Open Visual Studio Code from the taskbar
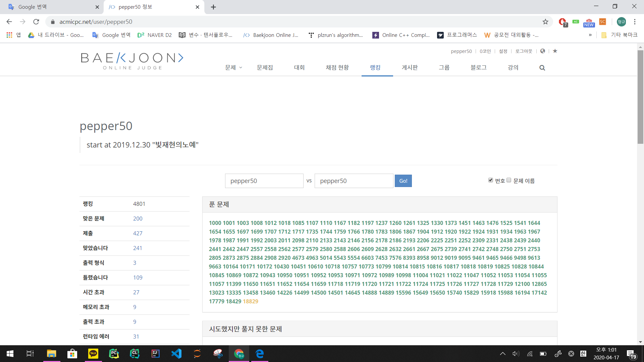 pyautogui.click(x=176, y=354)
